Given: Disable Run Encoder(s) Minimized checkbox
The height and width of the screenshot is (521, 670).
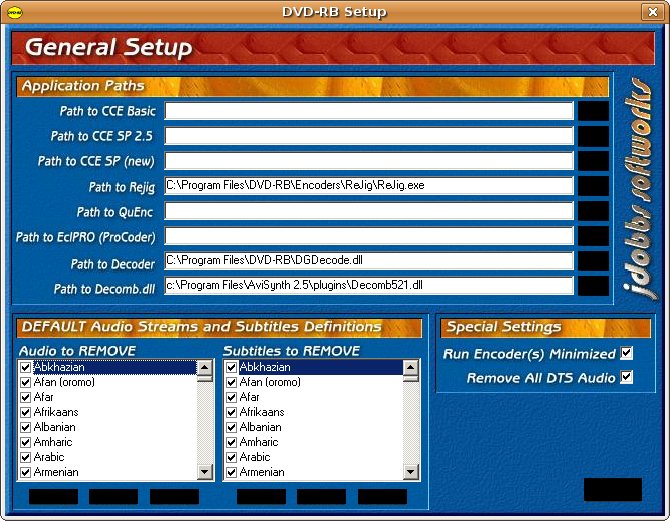Looking at the screenshot, I should click(x=627, y=353).
